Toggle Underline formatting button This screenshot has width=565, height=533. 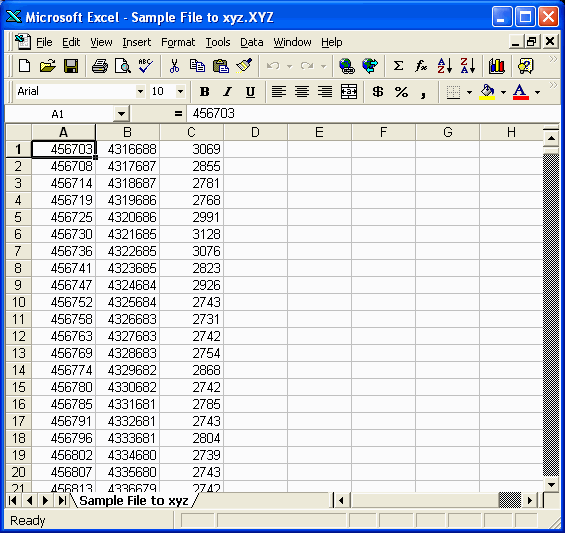pos(250,92)
